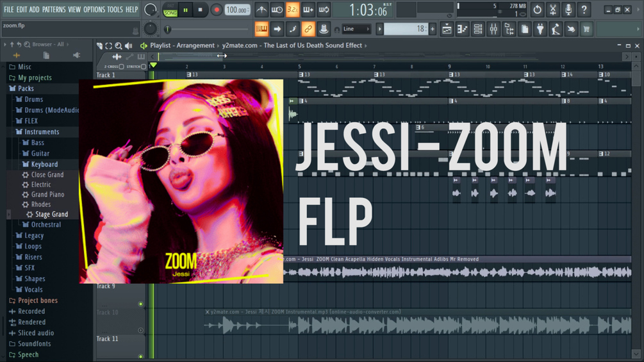Click the question mark help icon
The height and width of the screenshot is (362, 644).
click(584, 10)
